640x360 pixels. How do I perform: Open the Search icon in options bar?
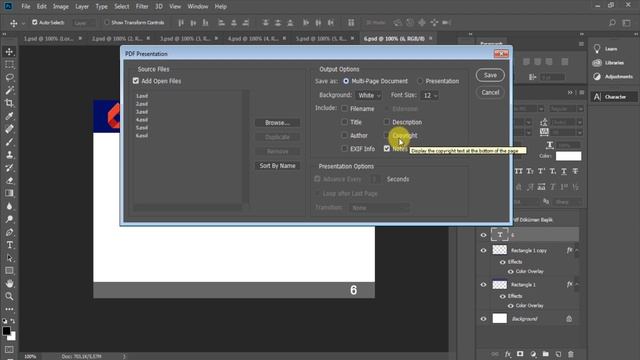pos(612,23)
